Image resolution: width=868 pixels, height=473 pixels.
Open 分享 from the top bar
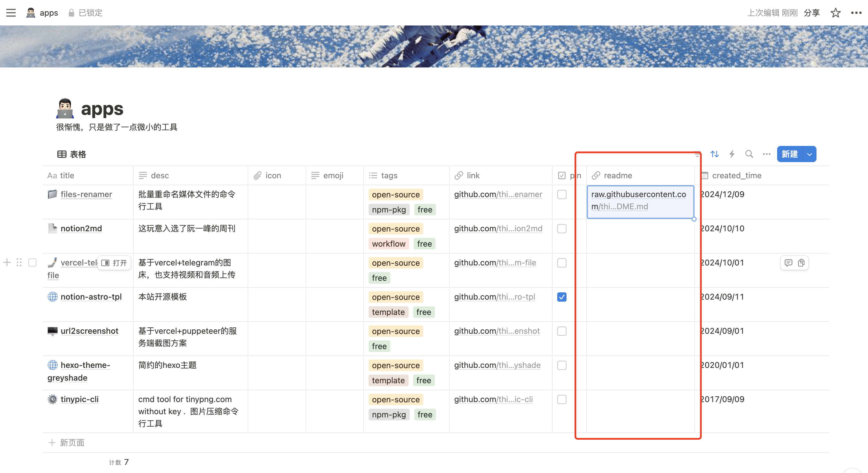coord(812,12)
